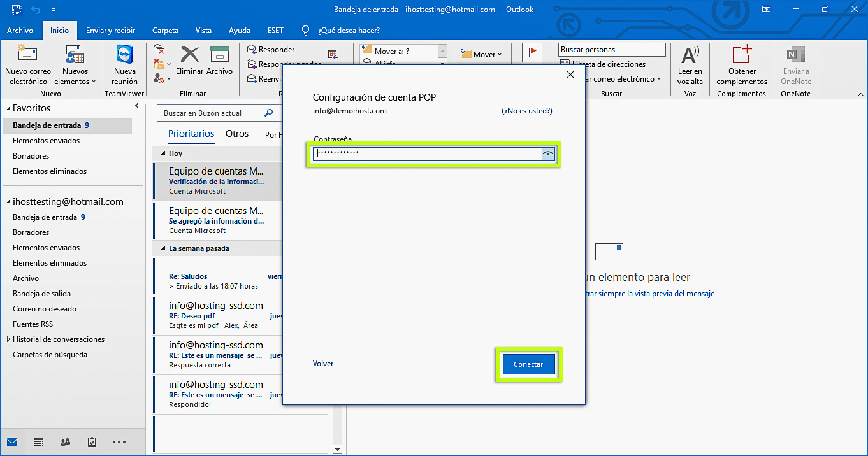Click the Reenviar arrow icon

pos(252,79)
